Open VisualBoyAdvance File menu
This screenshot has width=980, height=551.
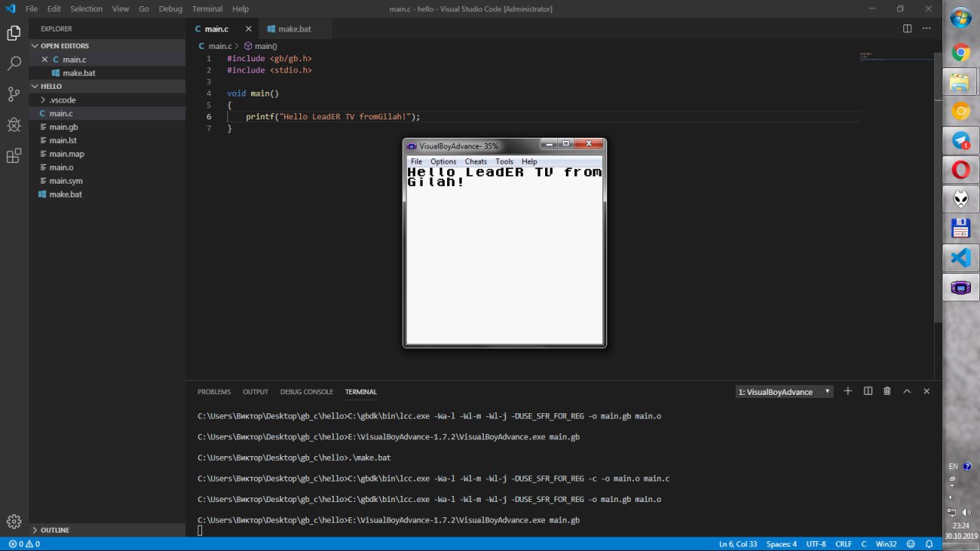(416, 161)
